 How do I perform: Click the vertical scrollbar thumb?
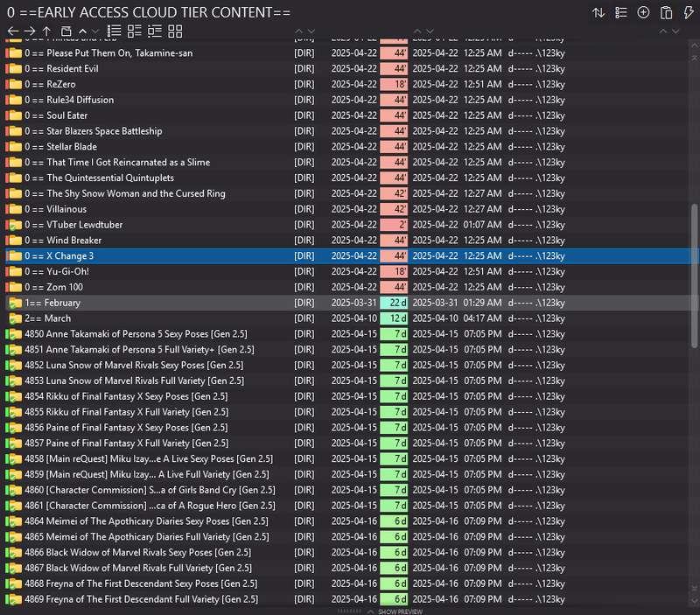coord(694,276)
